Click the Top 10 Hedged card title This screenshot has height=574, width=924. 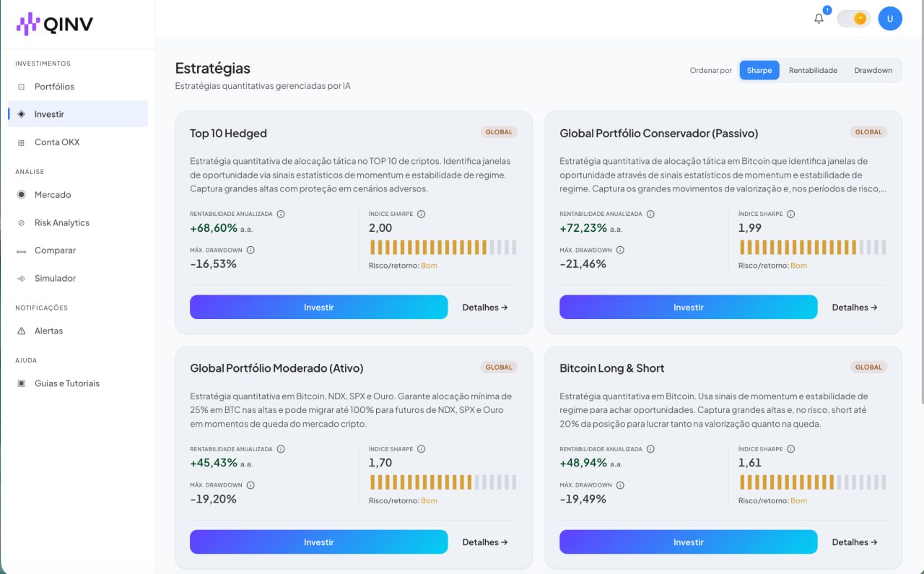228,134
